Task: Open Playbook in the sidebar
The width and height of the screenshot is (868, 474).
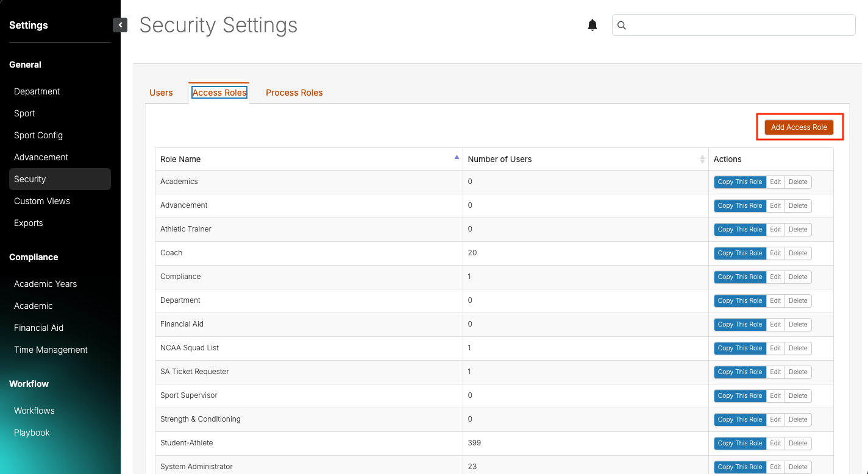Action: click(x=32, y=433)
